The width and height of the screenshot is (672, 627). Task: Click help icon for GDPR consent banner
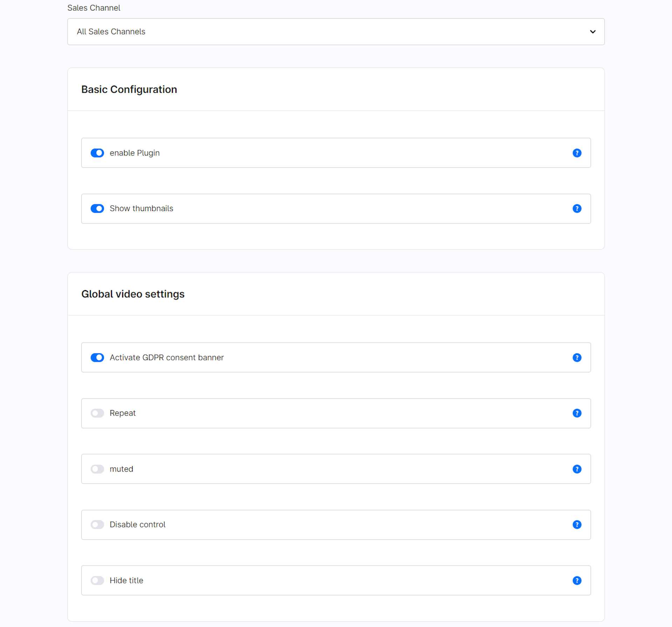(577, 358)
